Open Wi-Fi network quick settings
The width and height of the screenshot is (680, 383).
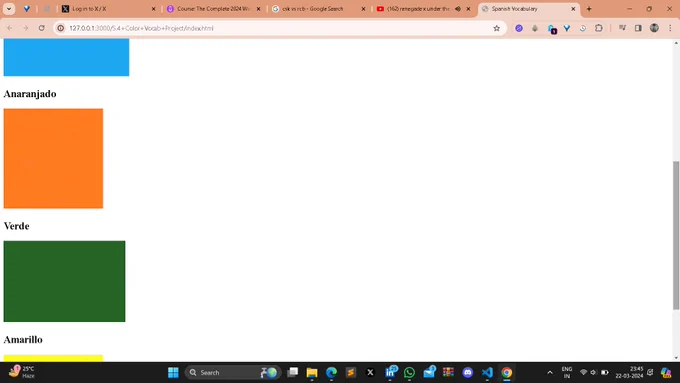point(583,372)
